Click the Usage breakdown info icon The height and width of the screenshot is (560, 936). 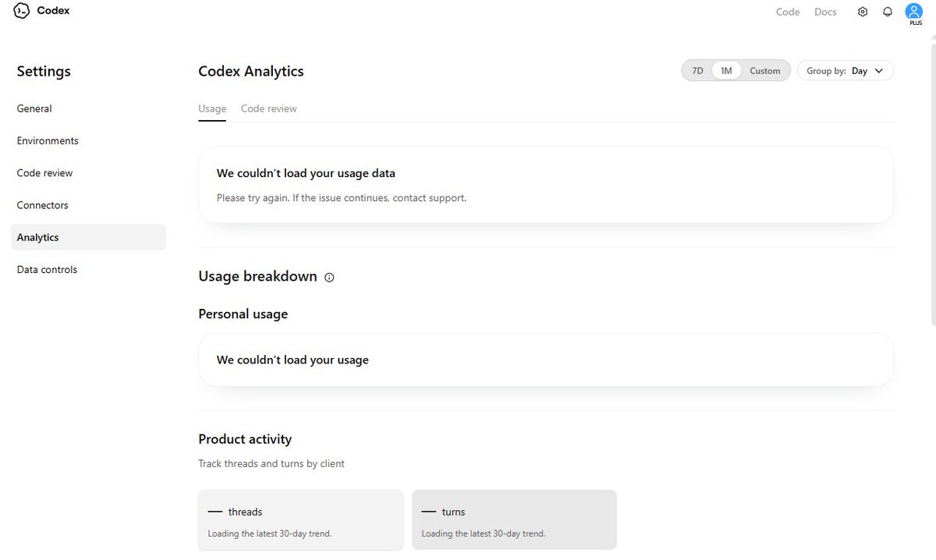tap(329, 277)
